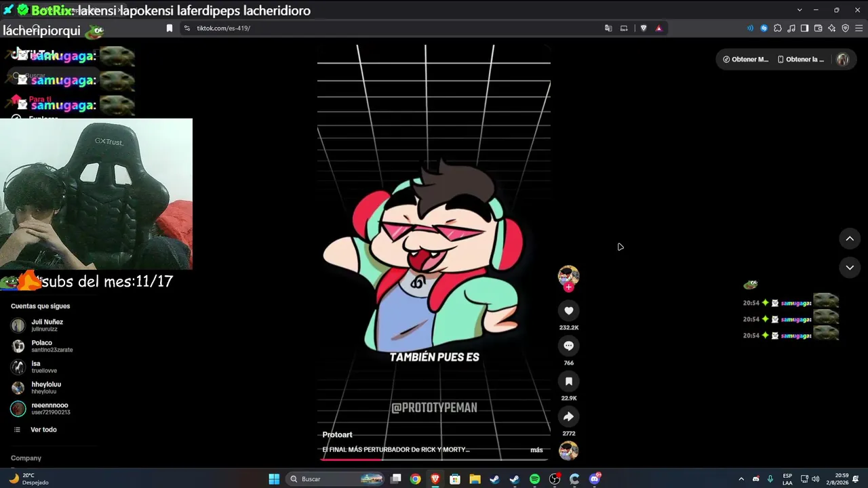
Task: Open Microsoft Store from the taskbar
Action: click(x=455, y=479)
